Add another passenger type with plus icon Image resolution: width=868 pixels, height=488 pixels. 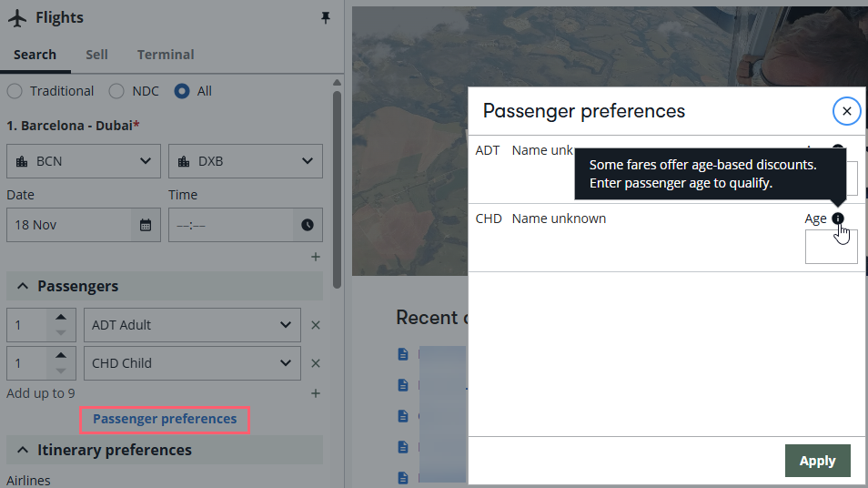coord(316,393)
